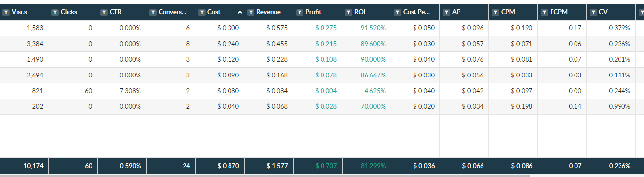
Task: Click the CPM value $ 0.198
Action: [522, 107]
